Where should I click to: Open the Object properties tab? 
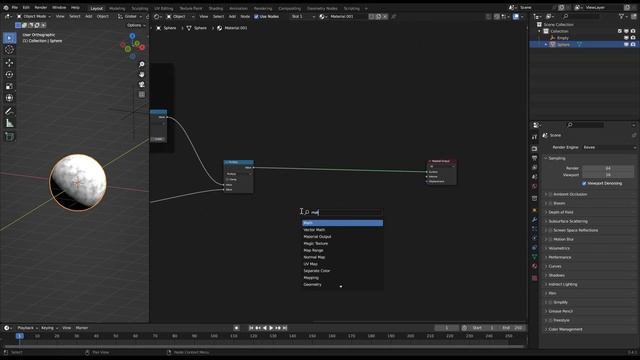(x=534, y=210)
